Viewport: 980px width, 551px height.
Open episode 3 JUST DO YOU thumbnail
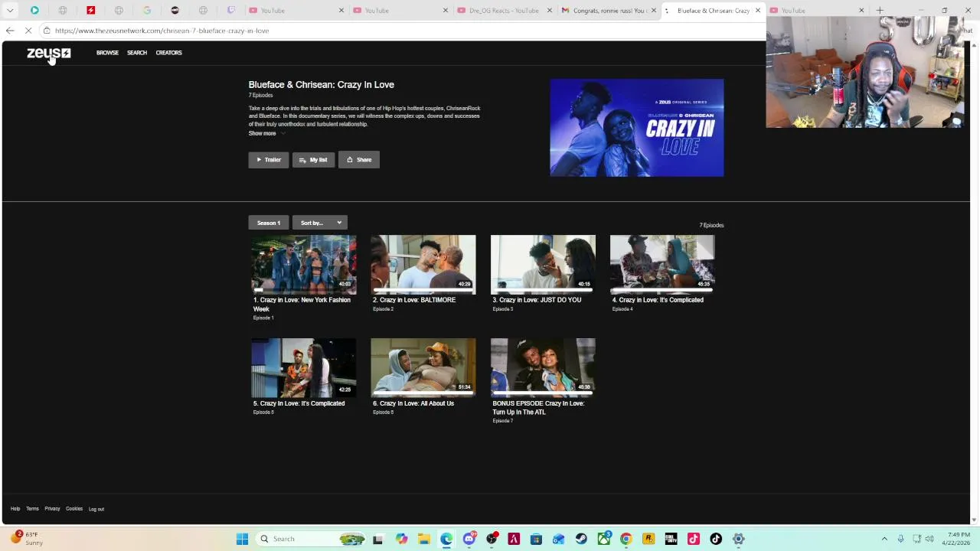(543, 264)
